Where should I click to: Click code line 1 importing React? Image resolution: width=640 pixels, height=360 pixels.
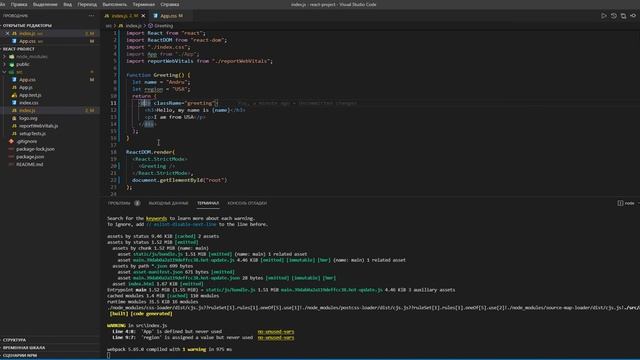tap(166, 33)
